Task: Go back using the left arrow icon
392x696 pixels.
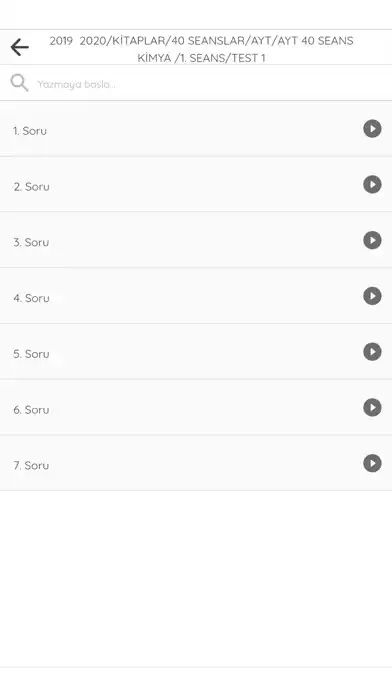Action: pos(20,47)
